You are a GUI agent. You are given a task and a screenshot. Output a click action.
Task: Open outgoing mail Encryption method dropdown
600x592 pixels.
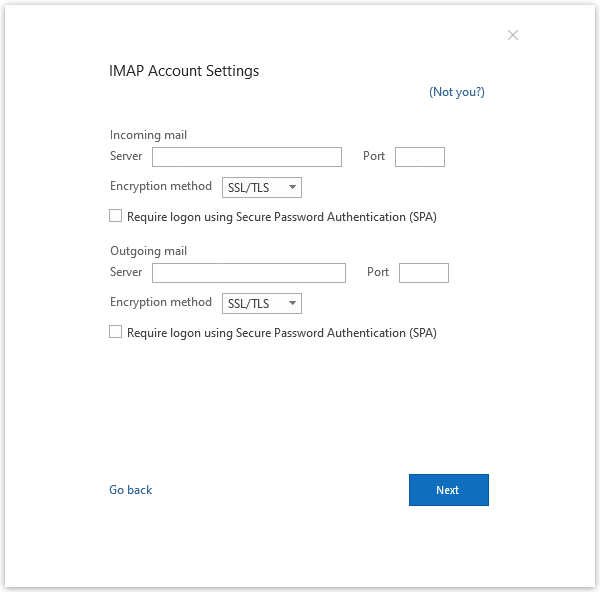coord(262,303)
